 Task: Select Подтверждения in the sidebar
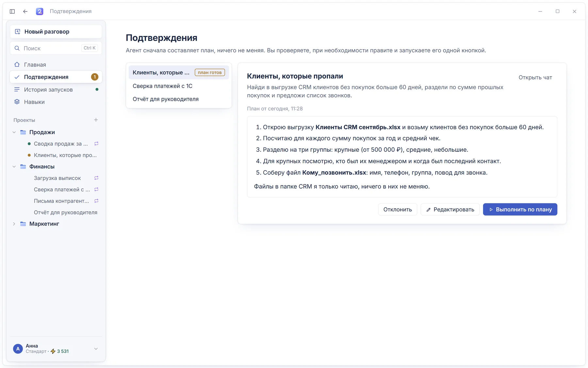[x=56, y=77]
